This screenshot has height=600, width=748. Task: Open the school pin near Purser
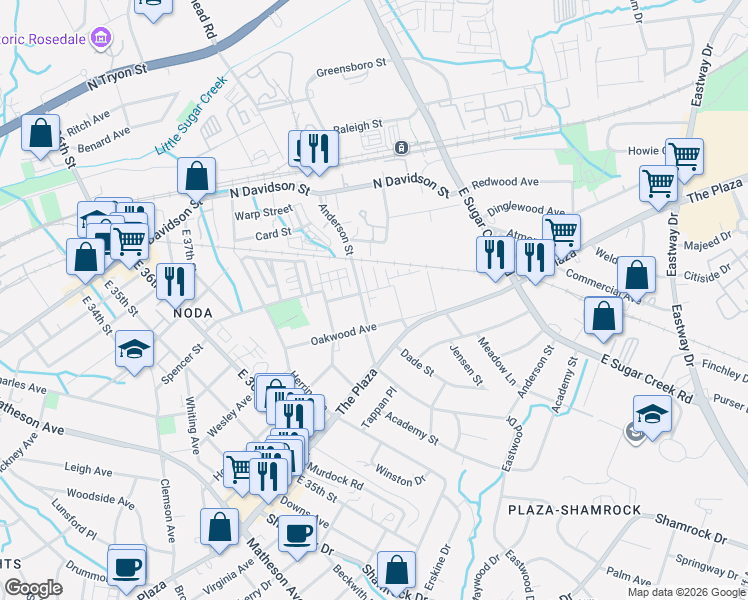tap(653, 418)
